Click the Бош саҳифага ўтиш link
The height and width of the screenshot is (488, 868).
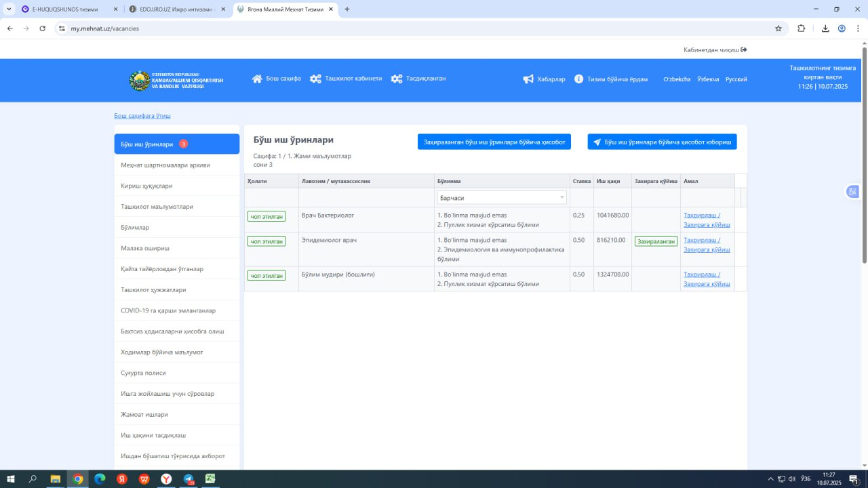[142, 116]
